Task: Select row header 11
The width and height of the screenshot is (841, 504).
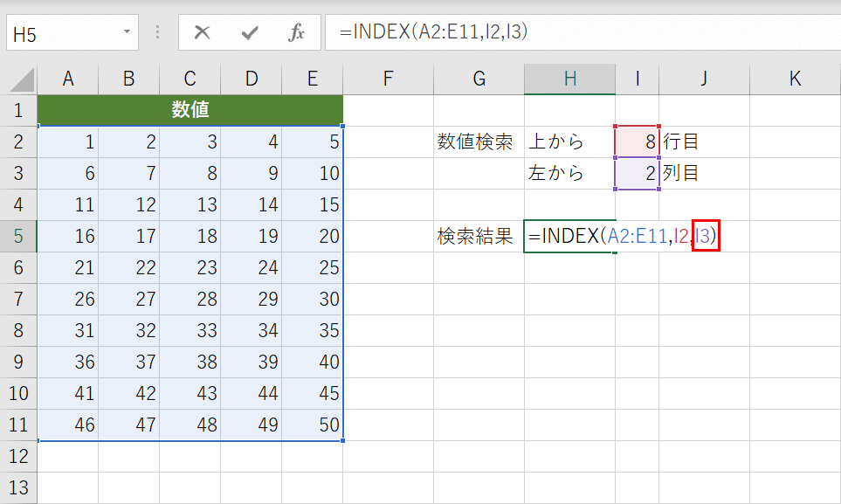Action: [x=17, y=425]
